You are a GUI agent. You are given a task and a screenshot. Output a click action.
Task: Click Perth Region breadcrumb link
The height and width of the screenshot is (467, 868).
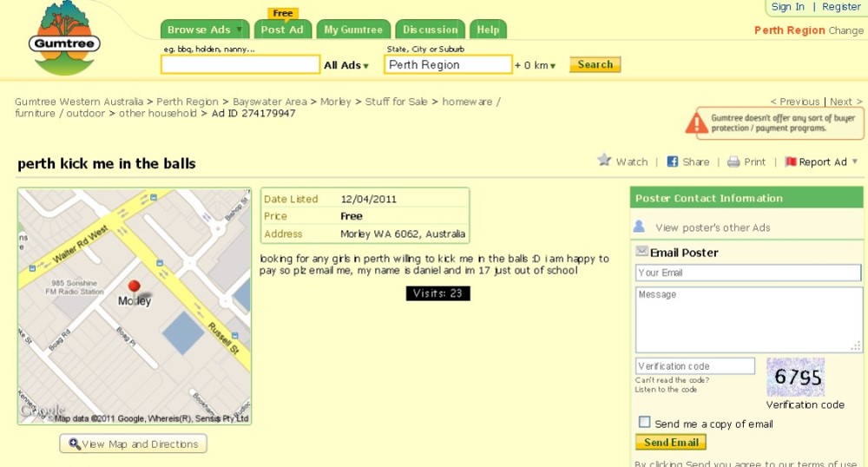click(x=187, y=102)
